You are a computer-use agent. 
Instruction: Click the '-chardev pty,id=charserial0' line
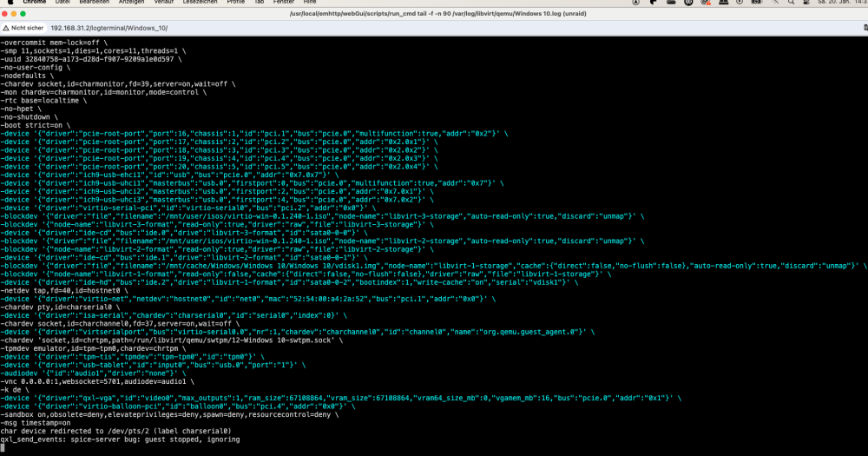click(60, 307)
